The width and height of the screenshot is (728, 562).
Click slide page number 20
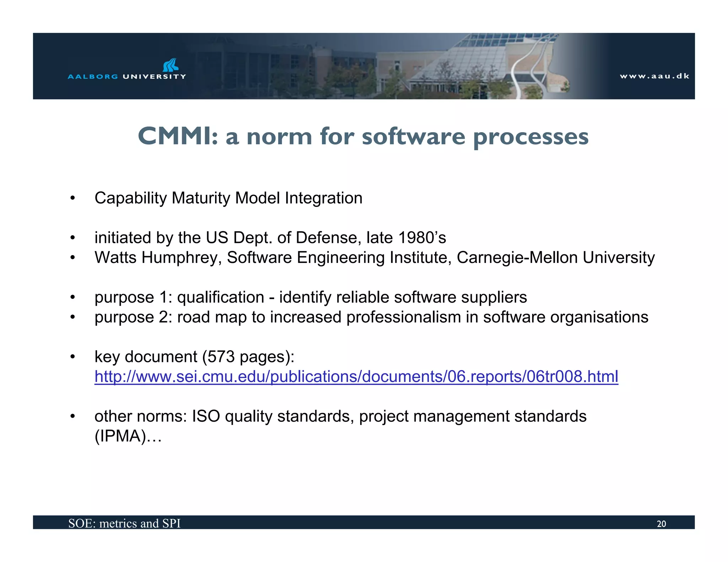pos(661,524)
